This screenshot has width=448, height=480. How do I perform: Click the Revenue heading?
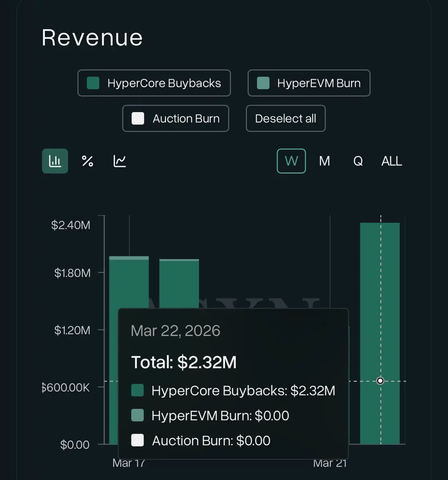point(92,38)
